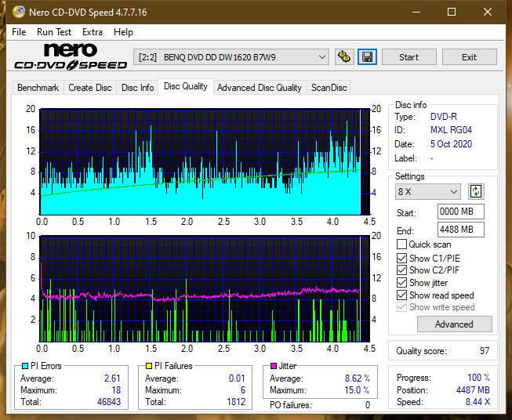Click the yellow PI Failures legend swatch
The height and width of the screenshot is (420, 512).
(x=149, y=366)
